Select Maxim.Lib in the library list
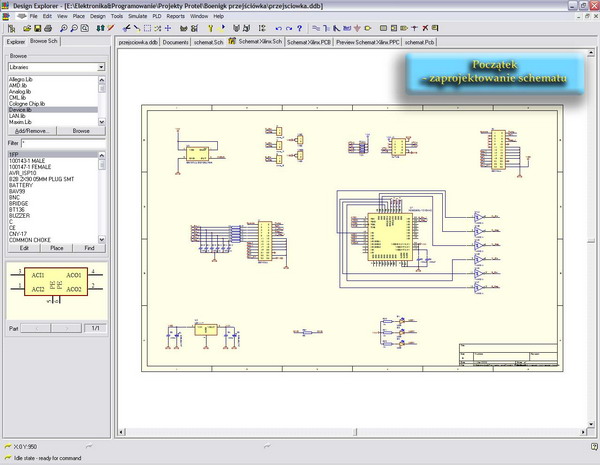The height and width of the screenshot is (465, 600). coord(53,122)
